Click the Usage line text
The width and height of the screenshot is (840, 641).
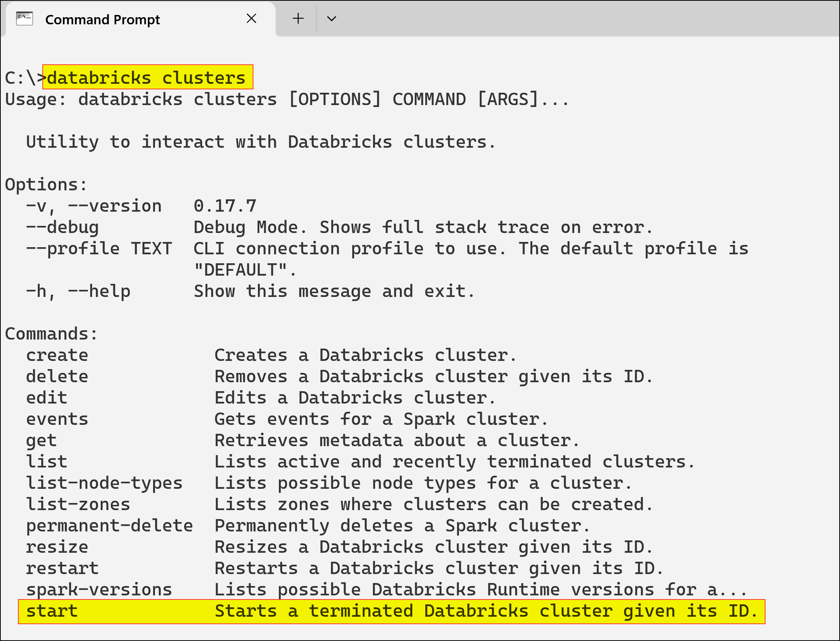click(286, 99)
